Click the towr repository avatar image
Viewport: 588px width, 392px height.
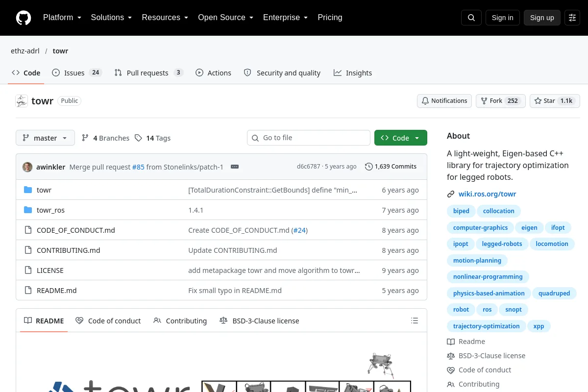click(x=22, y=101)
